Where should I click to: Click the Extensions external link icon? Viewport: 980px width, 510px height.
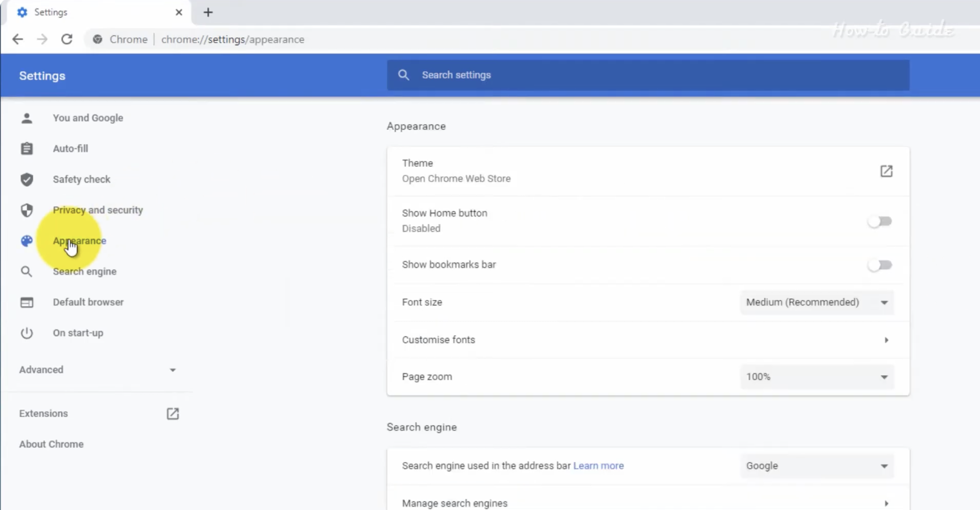tap(172, 414)
